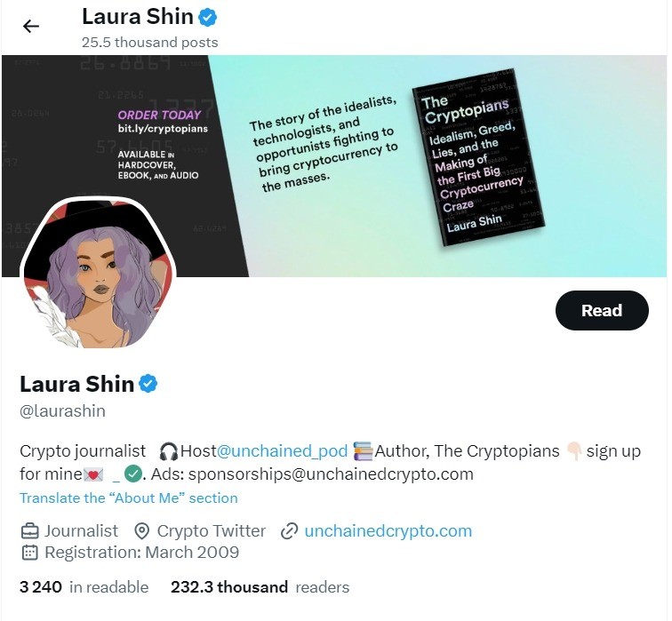Image resolution: width=672 pixels, height=621 pixels.
Task: Open the Cryptopians banner image
Action: 334,166
